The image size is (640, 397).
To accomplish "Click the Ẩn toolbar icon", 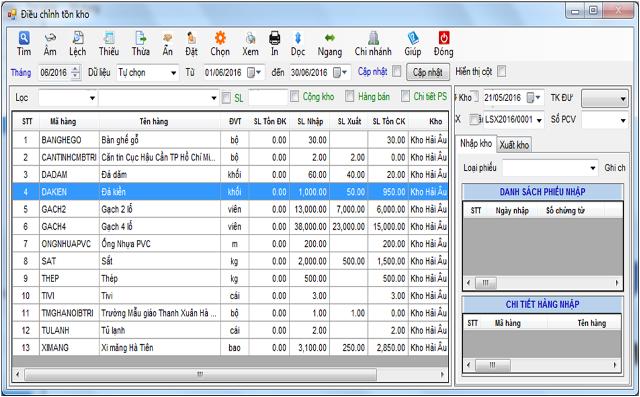I will pyautogui.click(x=167, y=38).
